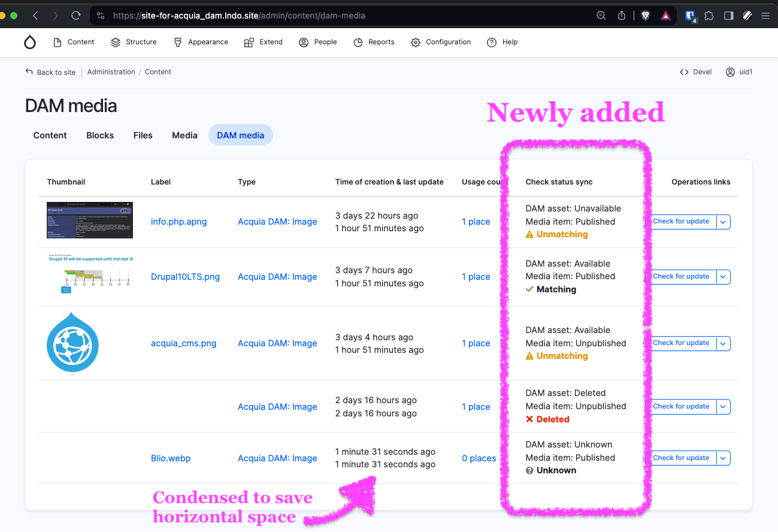
Task: Open the Brave Shields lion icon
Action: [x=645, y=16]
